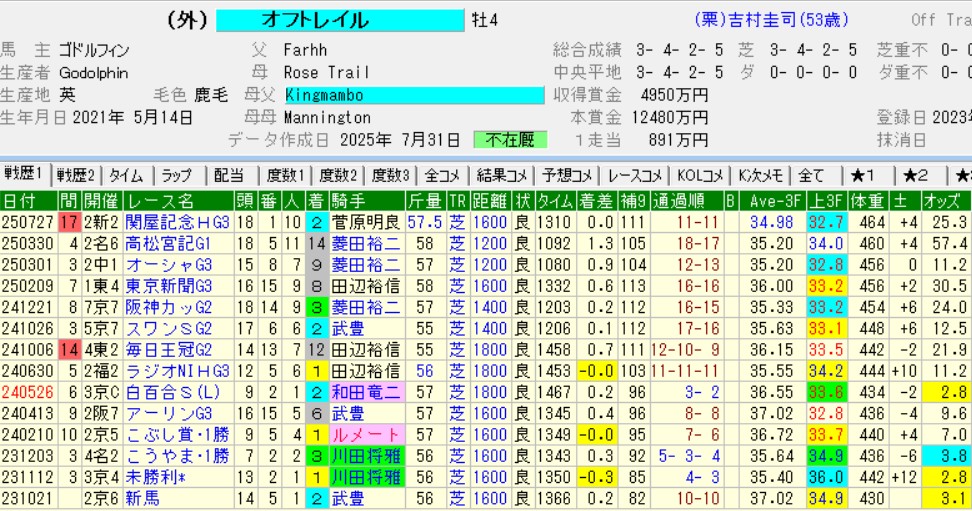Click the green 不在厩 status badge
The width and height of the screenshot is (972, 511).
point(510,140)
